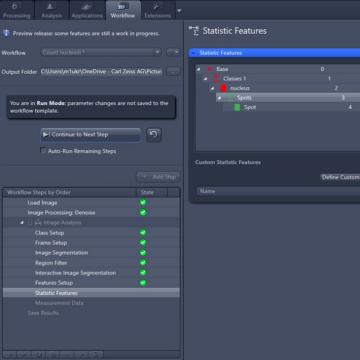The image size is (360, 360).
Task: Open the tab overflow dropdown arrow
Action: (x=179, y=10)
